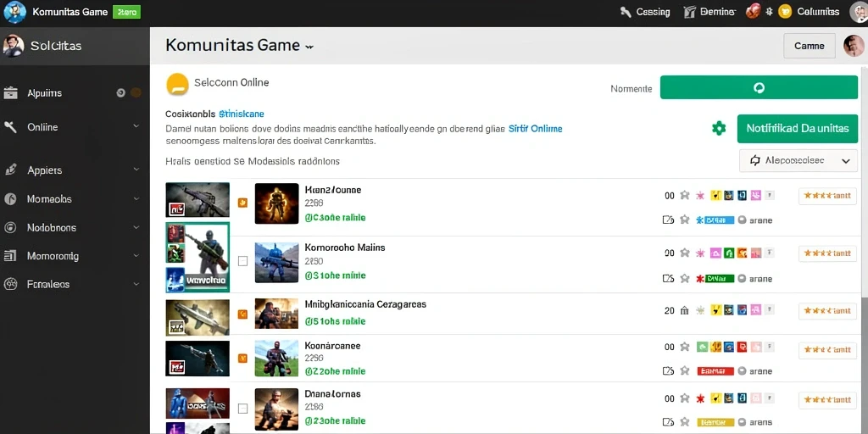Image resolution: width=868 pixels, height=434 pixels.
Task: Click the star rating button in the Konnárcanee row
Action: 827,349
